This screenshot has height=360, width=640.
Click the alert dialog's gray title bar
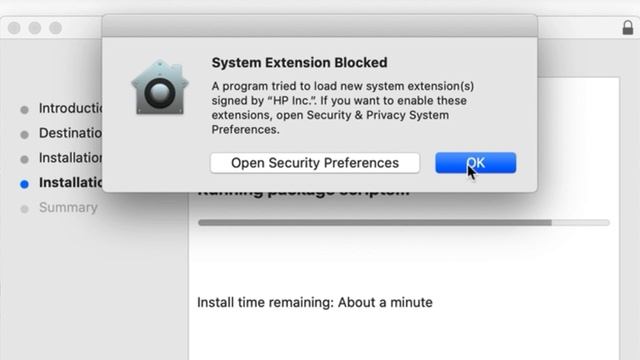coord(320,26)
